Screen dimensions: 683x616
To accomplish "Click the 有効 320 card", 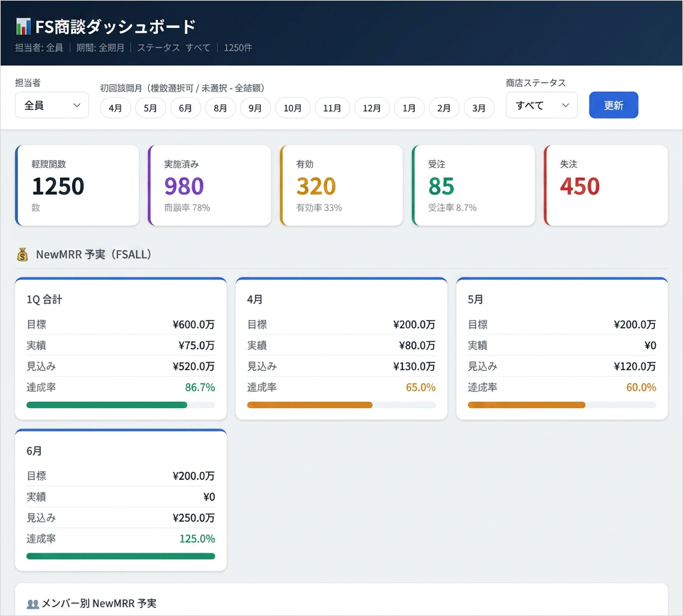I will coord(341,185).
